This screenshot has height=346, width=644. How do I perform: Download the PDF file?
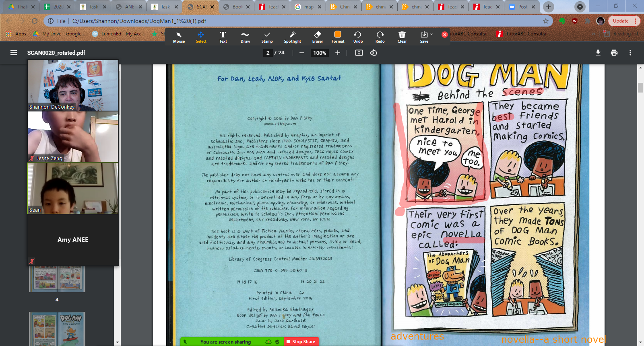598,53
